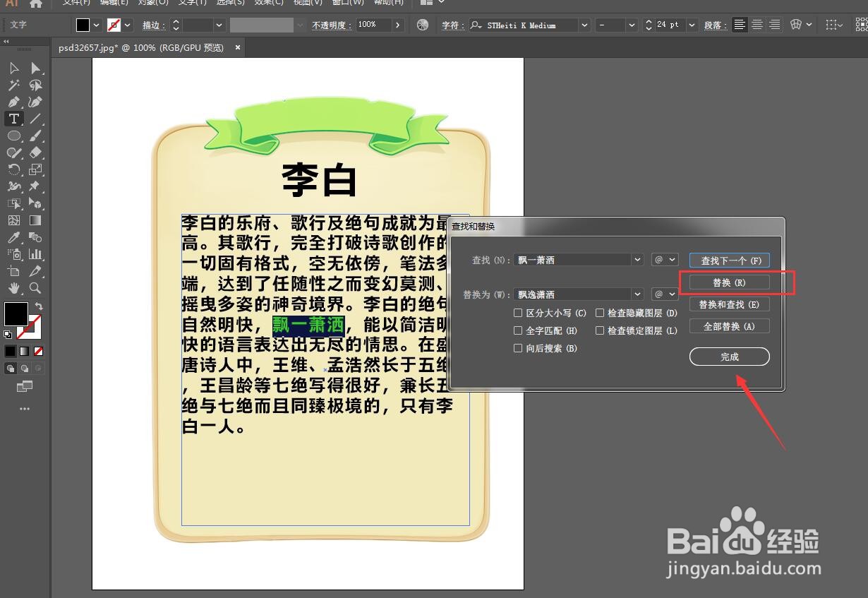Open the 查找 search history dropdown
Viewport: 868px width, 598px height.
point(637,259)
